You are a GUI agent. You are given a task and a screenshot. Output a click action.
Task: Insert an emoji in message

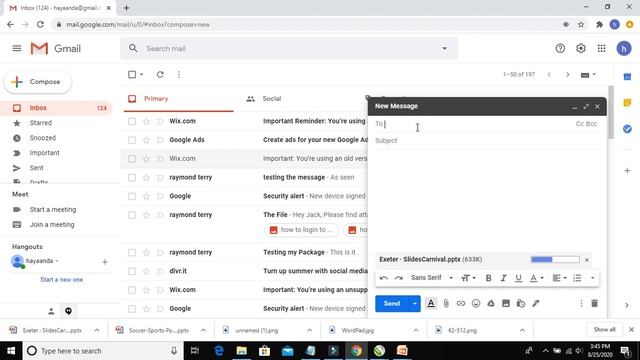[476, 303]
